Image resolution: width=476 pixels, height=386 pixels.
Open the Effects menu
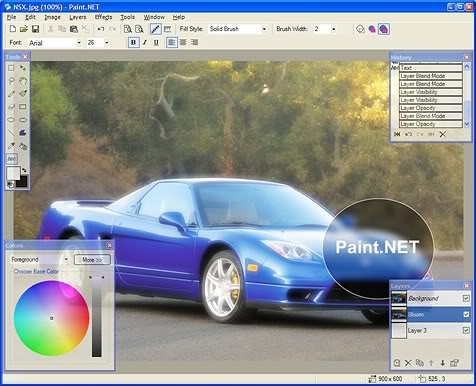click(103, 17)
